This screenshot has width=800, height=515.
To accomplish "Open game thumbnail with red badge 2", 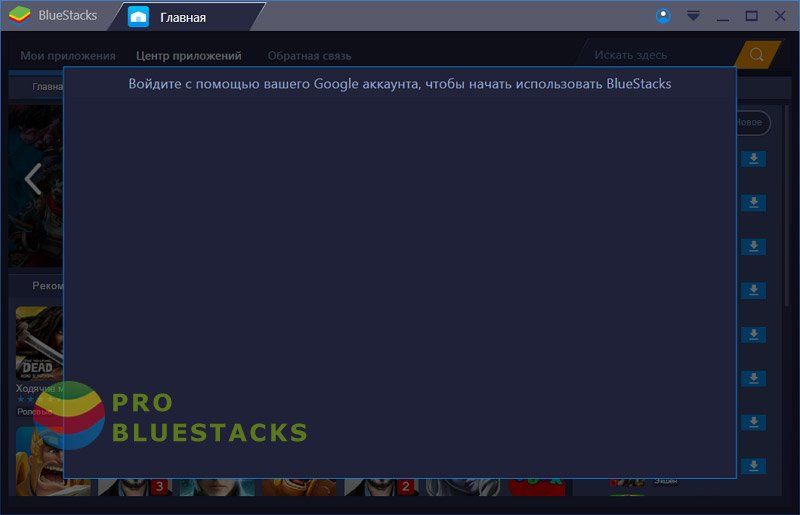I will 380,487.
